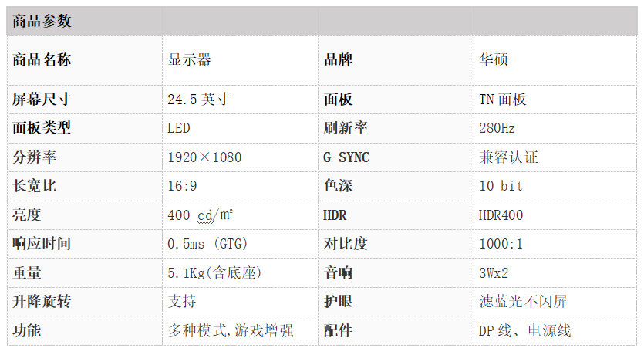644x355 pixels.
Task: Click the 24.5 英寸 screen size value
Action: (198, 100)
